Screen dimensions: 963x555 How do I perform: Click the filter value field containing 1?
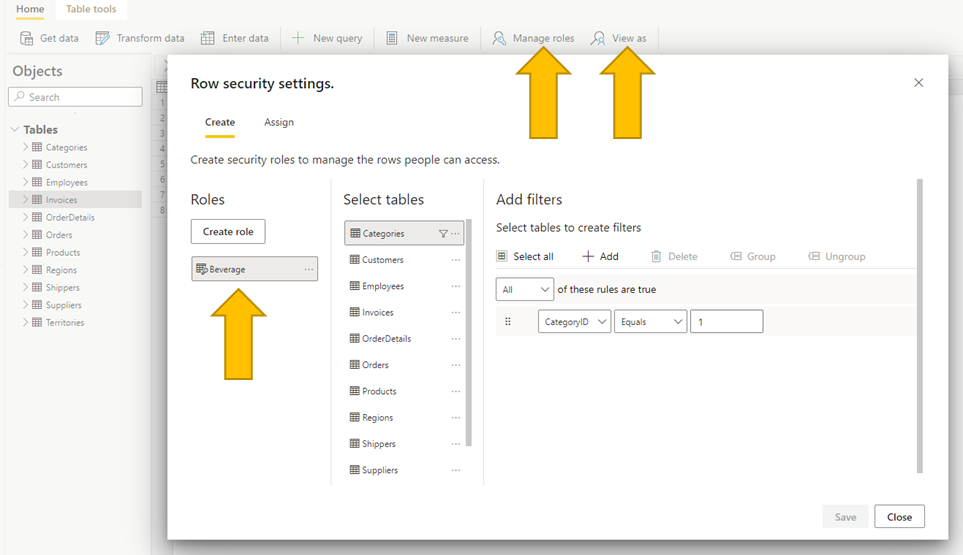(727, 322)
